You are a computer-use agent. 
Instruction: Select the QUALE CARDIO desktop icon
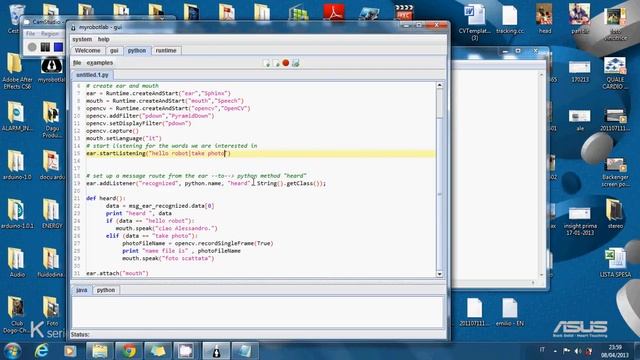(x=615, y=73)
